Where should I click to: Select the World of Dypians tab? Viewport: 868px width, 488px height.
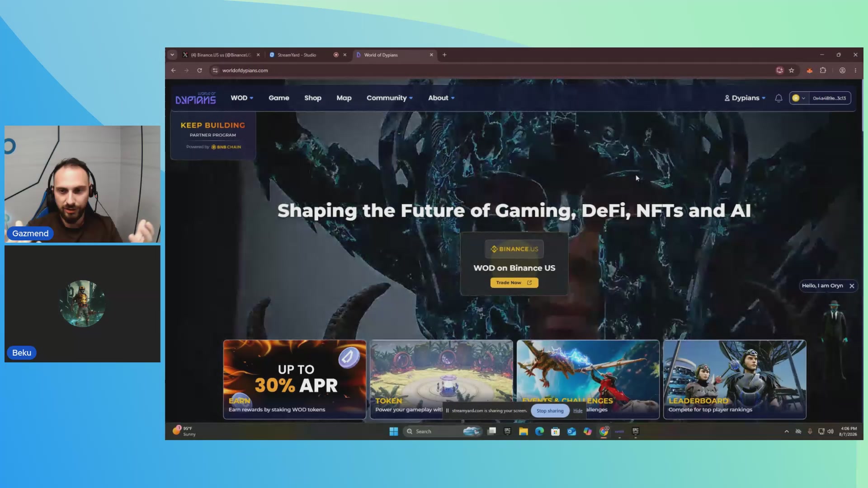click(395, 55)
